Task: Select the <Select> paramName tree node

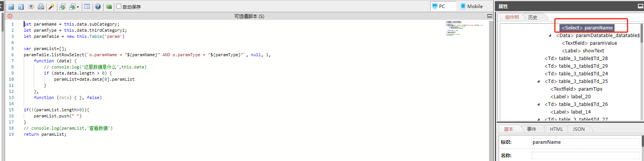Action: point(587,28)
